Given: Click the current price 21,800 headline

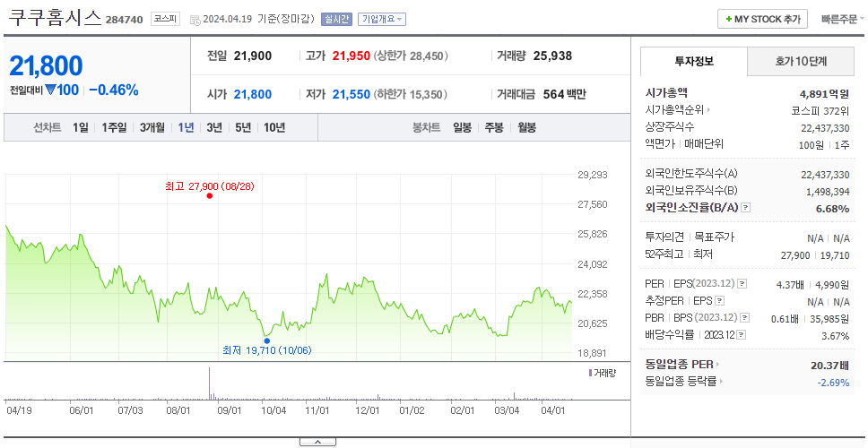Looking at the screenshot, I should [46, 65].
